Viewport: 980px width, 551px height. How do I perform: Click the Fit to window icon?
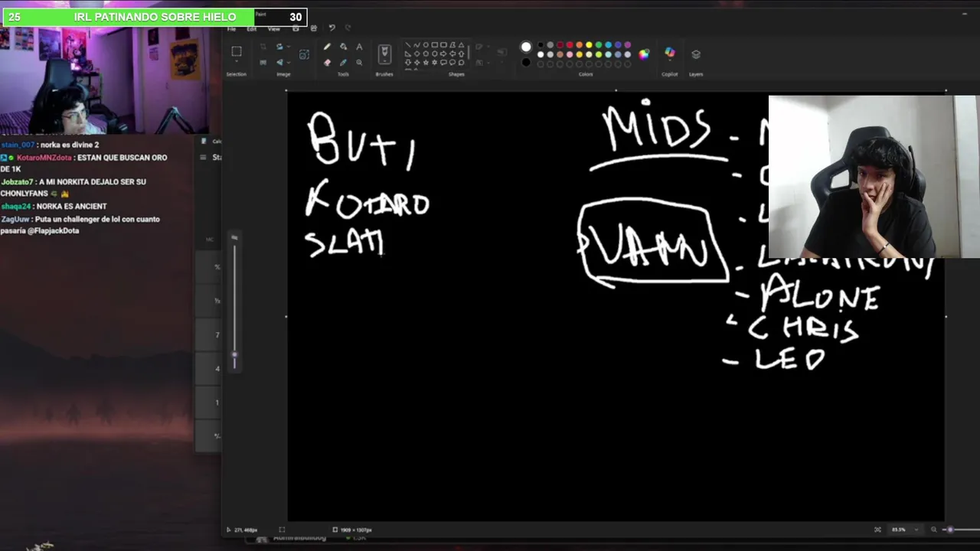pos(877,530)
